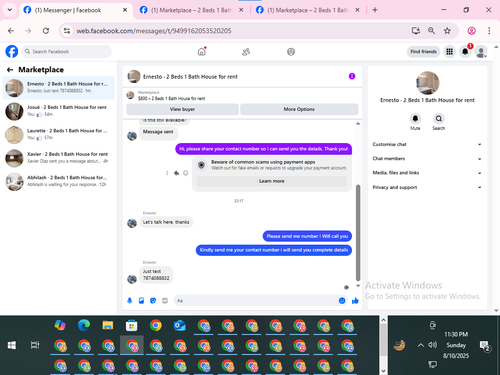View site information icon in address bar
Viewport: 500px width, 375px height.
pos(67,31)
